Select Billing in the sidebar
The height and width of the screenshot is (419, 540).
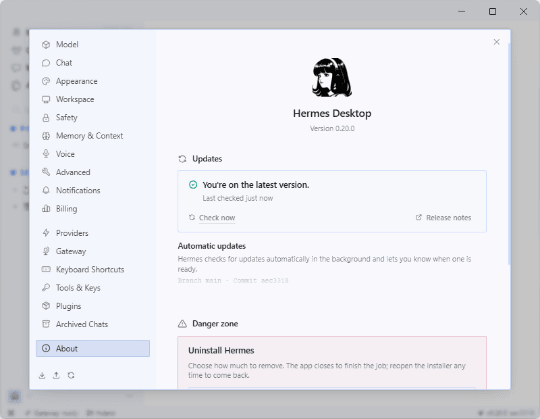(x=93, y=209)
